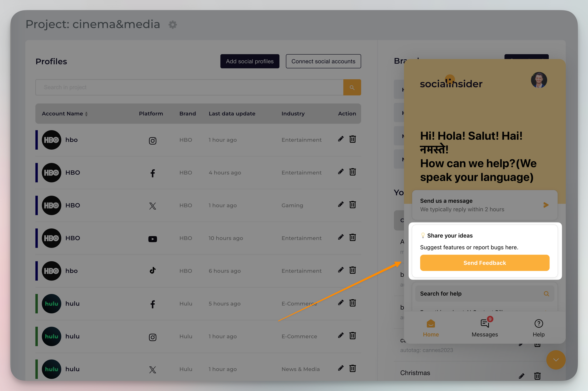The height and width of the screenshot is (391, 588).
Task: Click the X platform icon in Gaming row
Action: point(153,206)
